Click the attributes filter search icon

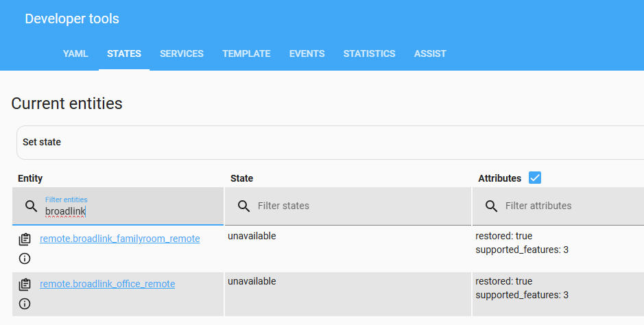tap(491, 206)
